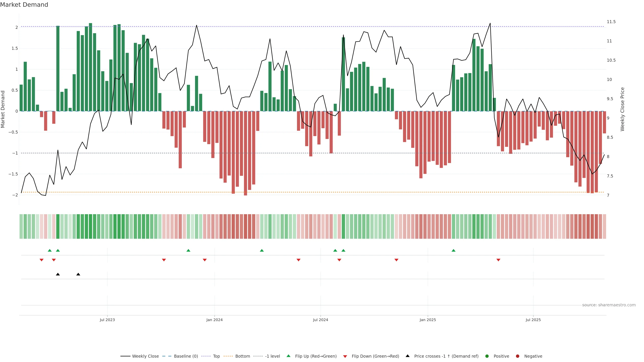Click the green flip-up marker near January 2025

pyautogui.click(x=453, y=250)
